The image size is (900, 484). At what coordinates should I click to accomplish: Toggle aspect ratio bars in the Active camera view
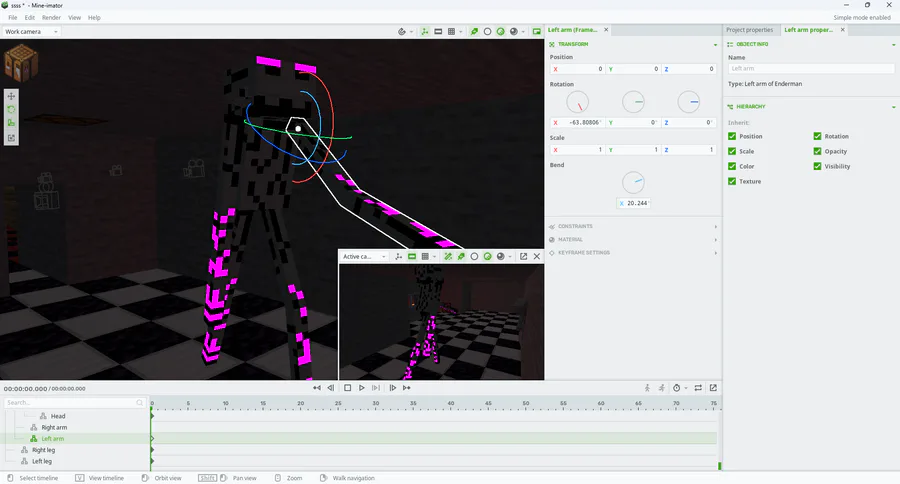412,257
